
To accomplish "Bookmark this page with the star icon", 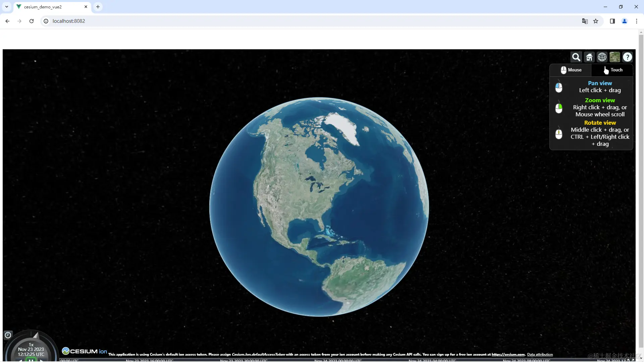I will 596,21.
